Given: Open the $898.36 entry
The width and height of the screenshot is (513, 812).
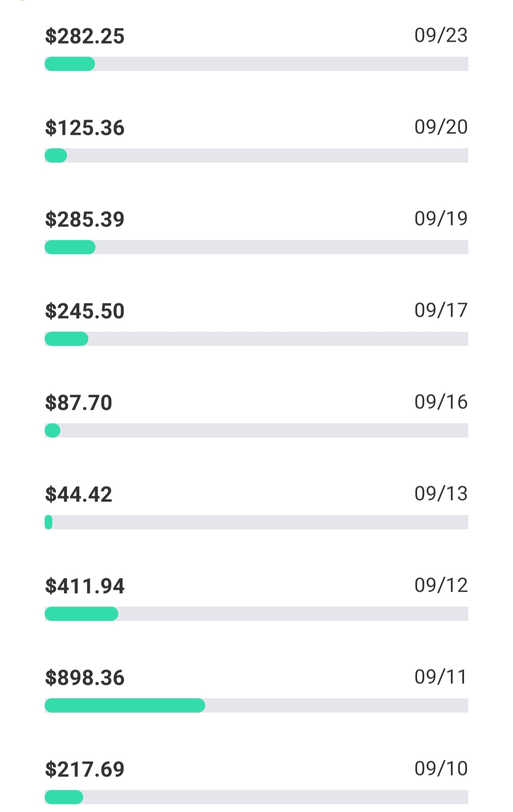Looking at the screenshot, I should [85, 678].
